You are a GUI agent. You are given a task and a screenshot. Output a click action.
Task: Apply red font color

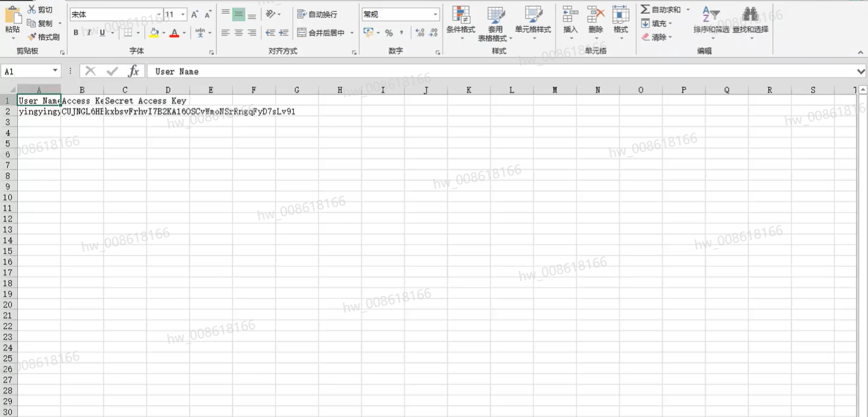pos(174,32)
